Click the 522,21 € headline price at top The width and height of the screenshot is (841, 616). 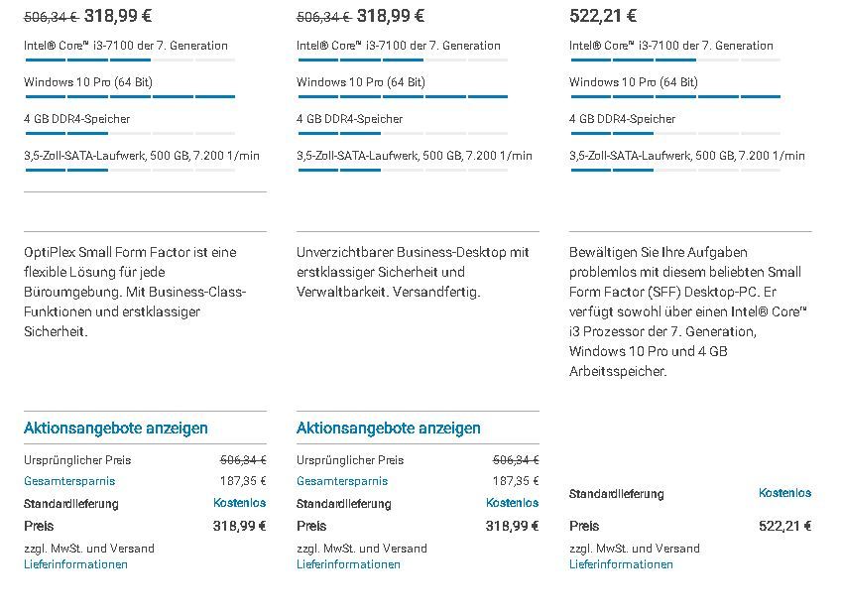603,16
